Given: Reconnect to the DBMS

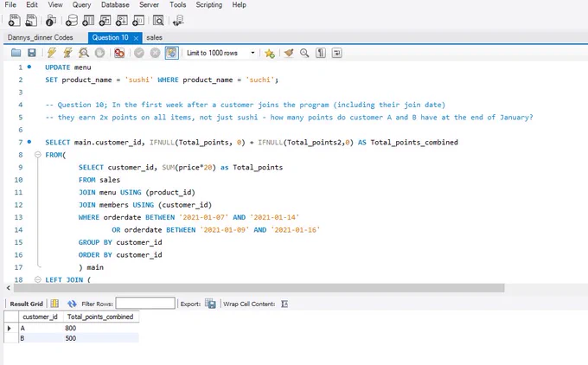Looking at the screenshot, I should (x=178, y=20).
